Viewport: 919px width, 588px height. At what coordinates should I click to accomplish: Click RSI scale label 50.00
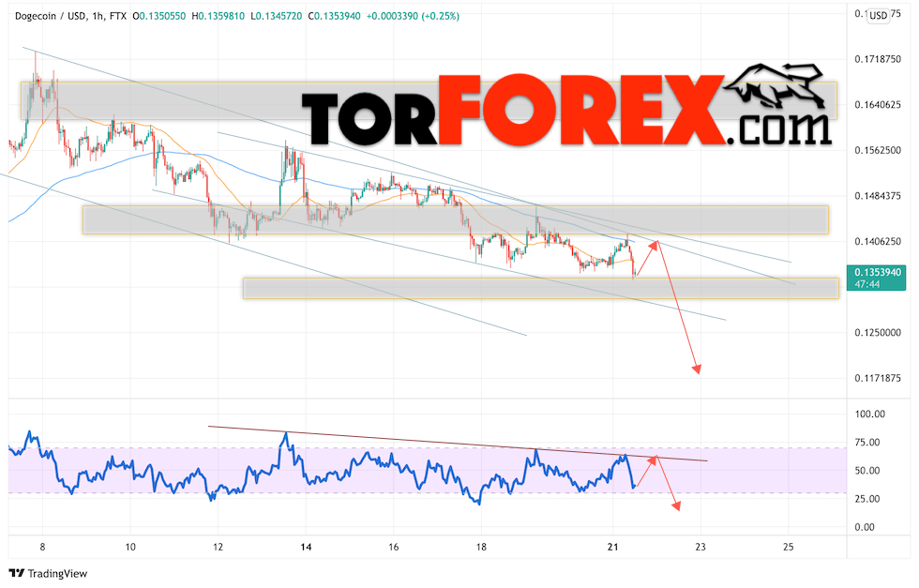867,470
